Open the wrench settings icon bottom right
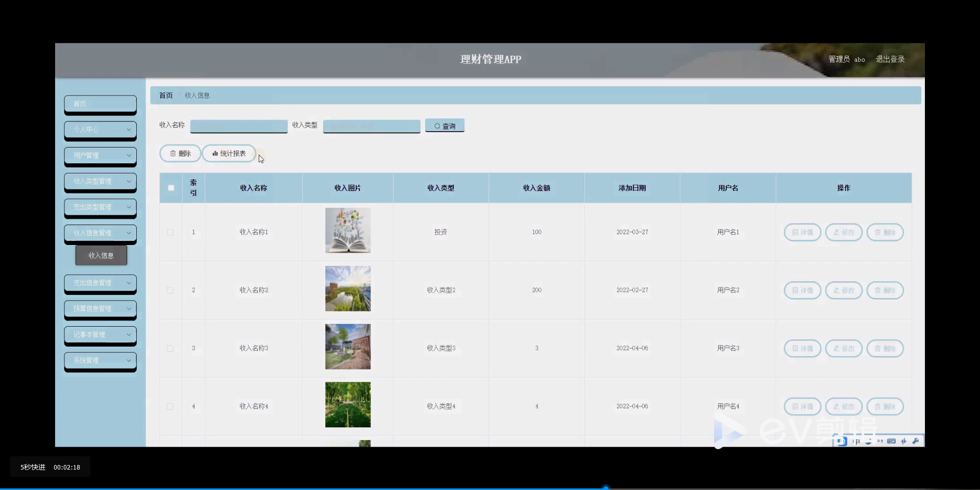This screenshot has width=980, height=490. (x=917, y=441)
